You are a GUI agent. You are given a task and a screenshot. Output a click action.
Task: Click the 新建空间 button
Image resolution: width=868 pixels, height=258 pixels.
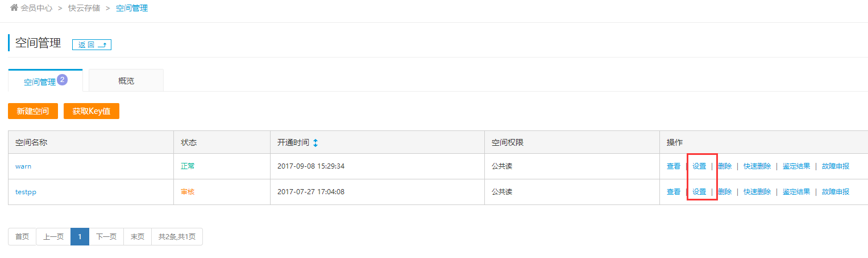coord(33,111)
